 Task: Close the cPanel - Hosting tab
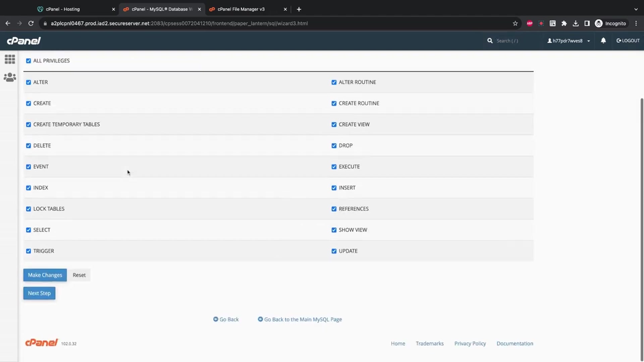tap(113, 9)
